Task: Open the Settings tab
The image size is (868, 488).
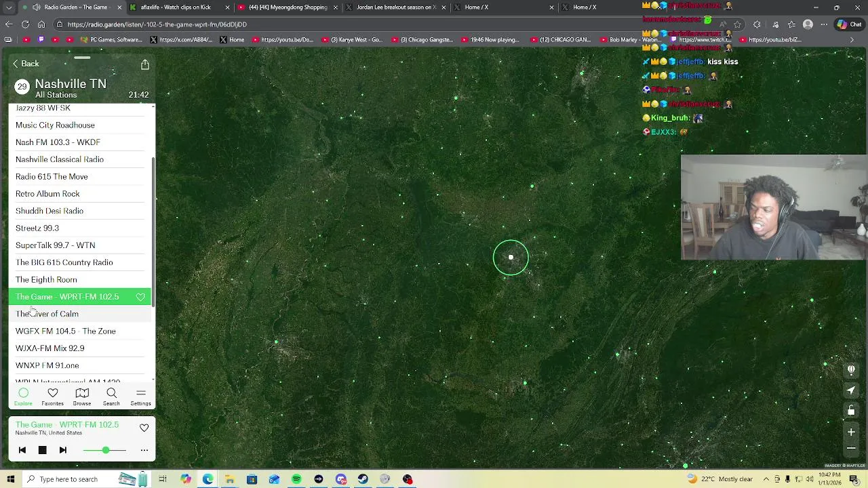Action: [x=141, y=397]
